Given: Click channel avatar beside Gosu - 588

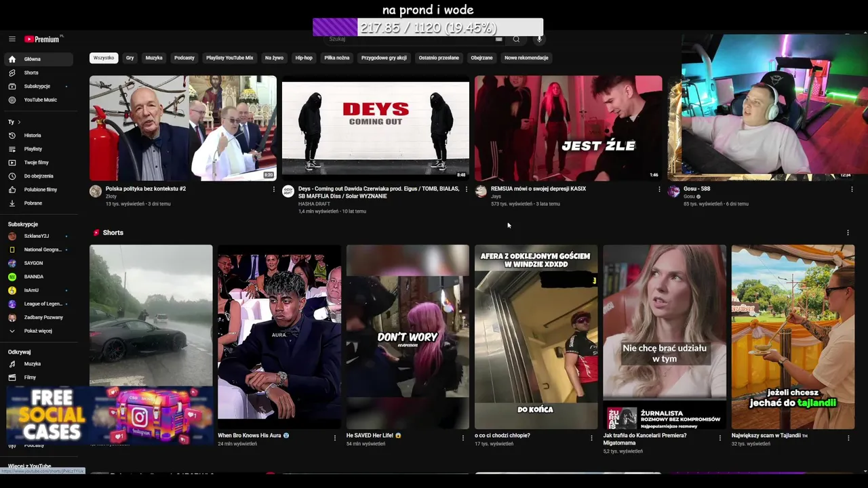Looking at the screenshot, I should click(x=673, y=192).
